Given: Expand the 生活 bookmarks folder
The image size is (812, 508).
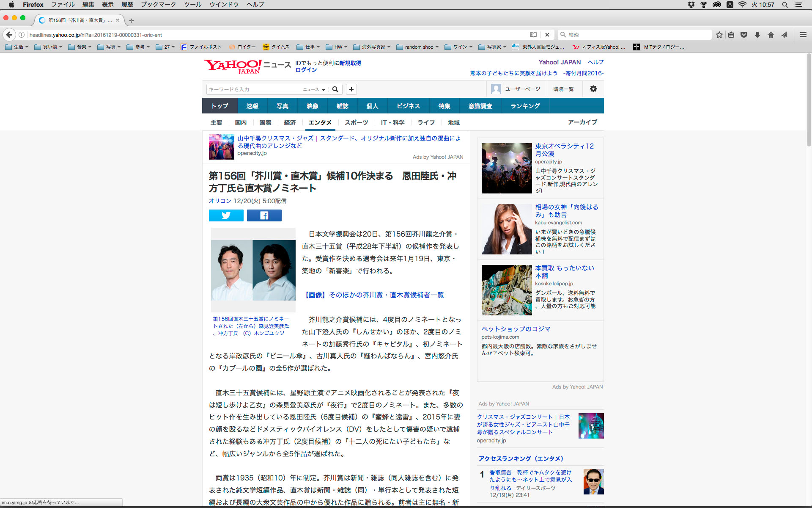Looking at the screenshot, I should click(x=17, y=47).
